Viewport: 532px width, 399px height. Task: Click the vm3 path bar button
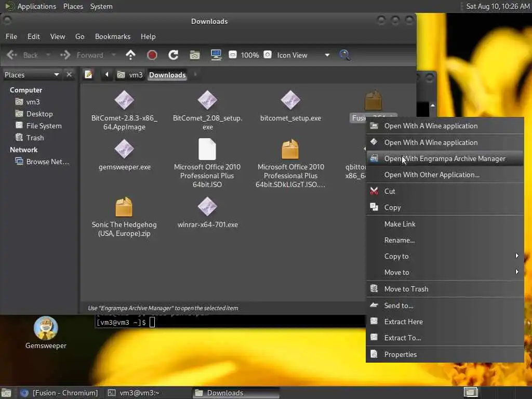click(x=130, y=75)
